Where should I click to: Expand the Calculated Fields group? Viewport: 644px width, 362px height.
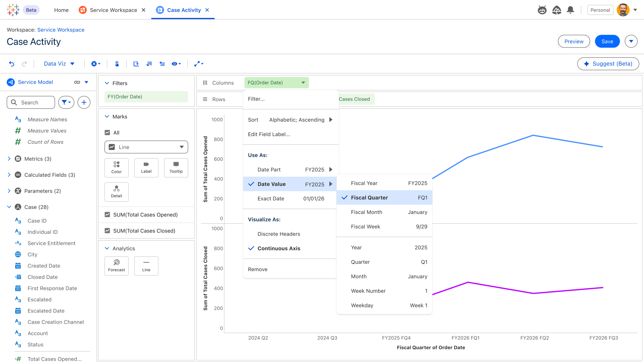(9, 175)
